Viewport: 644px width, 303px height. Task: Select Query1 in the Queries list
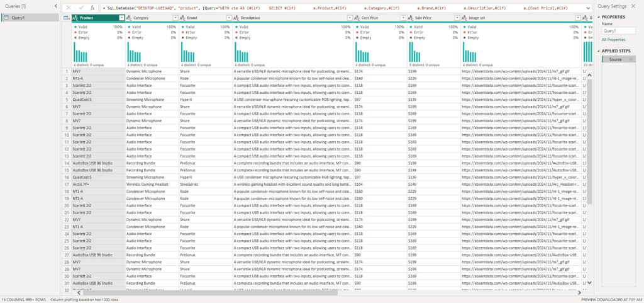click(x=30, y=18)
